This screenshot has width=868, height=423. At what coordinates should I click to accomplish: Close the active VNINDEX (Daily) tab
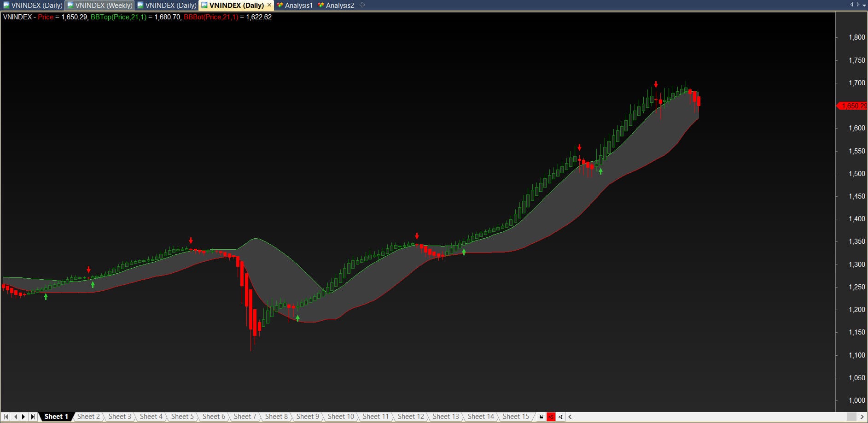tap(269, 5)
